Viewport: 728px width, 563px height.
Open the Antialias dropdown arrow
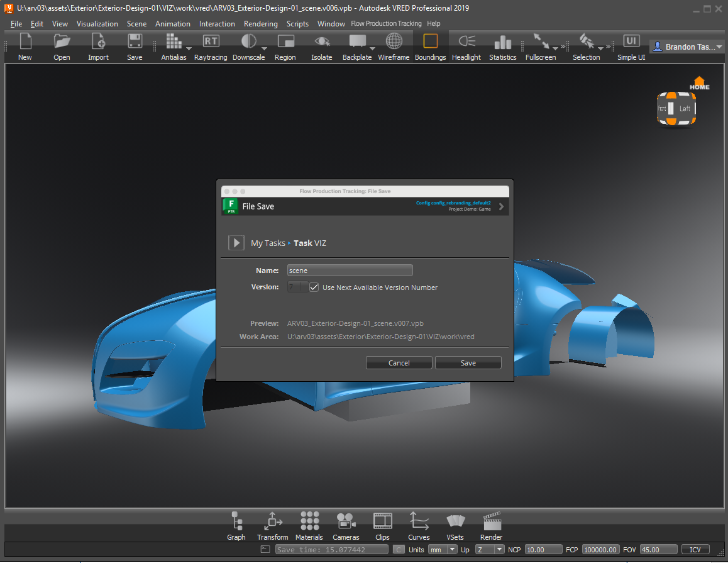(x=189, y=48)
